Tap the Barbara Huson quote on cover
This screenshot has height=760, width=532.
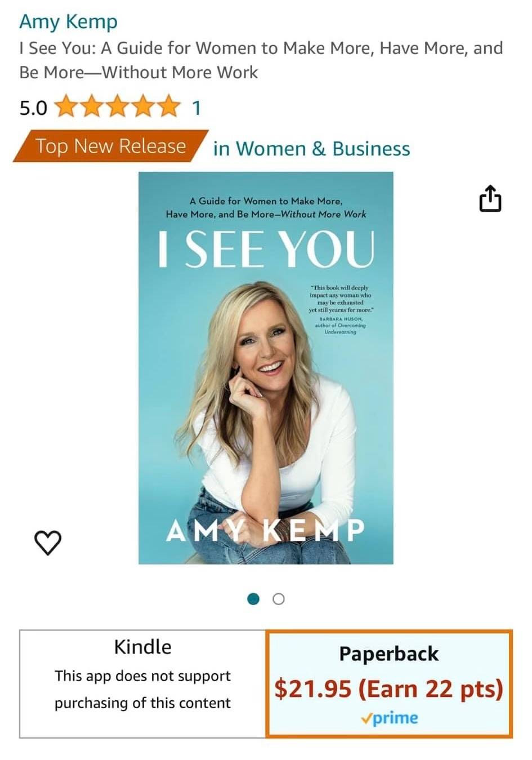[x=340, y=310]
